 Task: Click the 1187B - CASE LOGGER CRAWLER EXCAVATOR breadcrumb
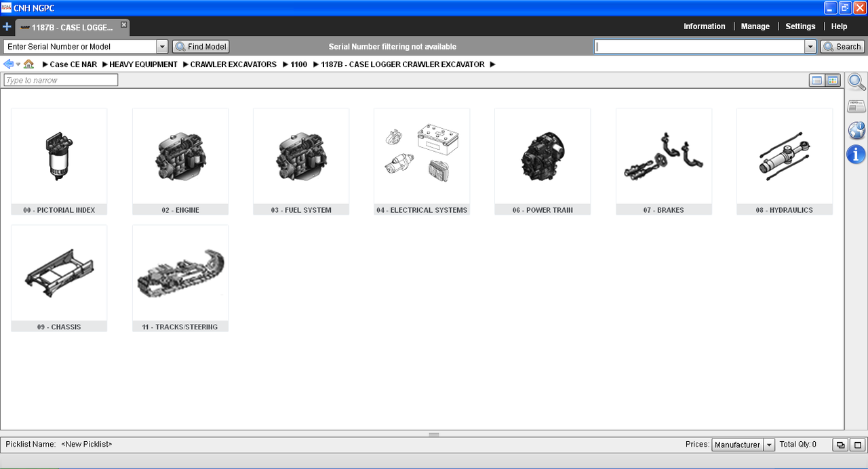(x=403, y=64)
